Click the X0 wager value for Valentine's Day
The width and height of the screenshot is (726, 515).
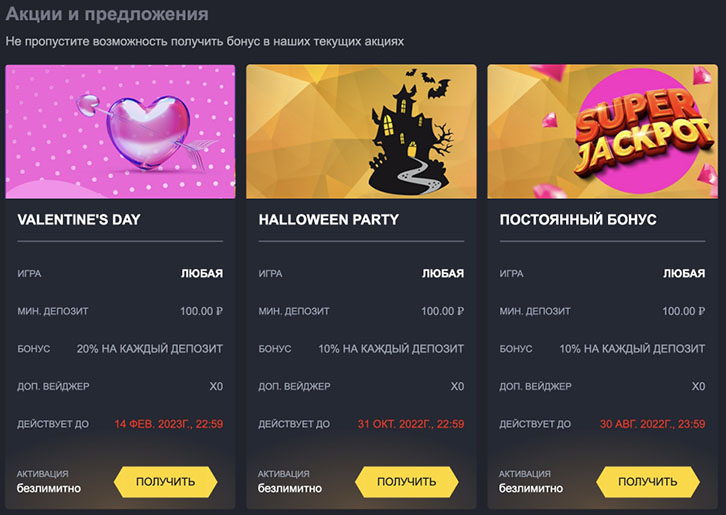pyautogui.click(x=216, y=386)
